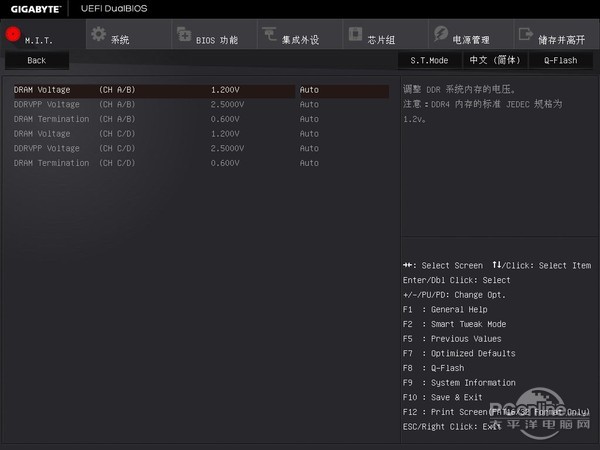
Task: Select the DDRVPP Voltage (CH A/B) row label
Action: 75,104
